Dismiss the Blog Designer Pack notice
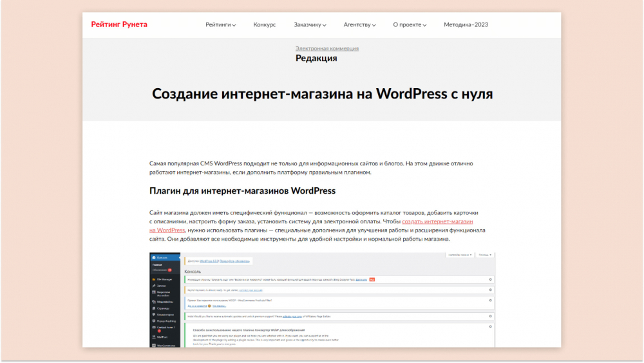Viewport: 644px width, 363px height. (x=490, y=279)
